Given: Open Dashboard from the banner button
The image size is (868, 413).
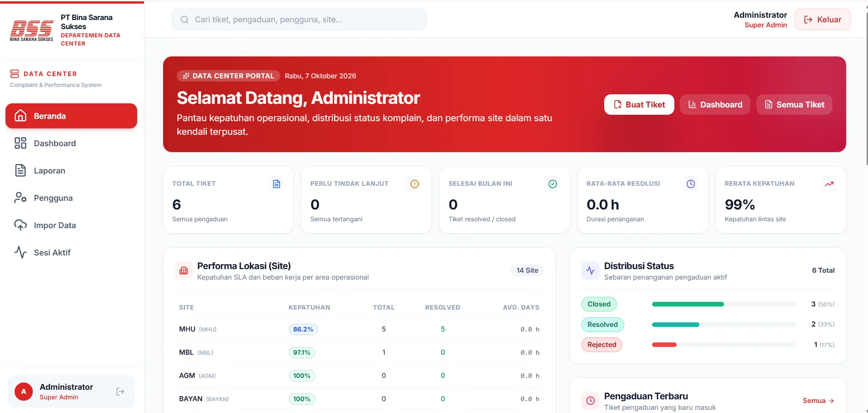Looking at the screenshot, I should coord(715,105).
